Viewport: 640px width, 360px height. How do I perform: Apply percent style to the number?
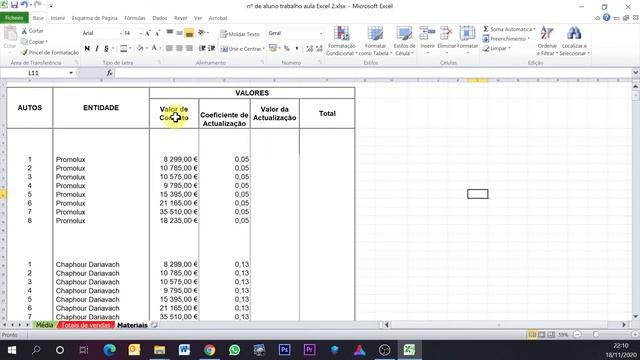(287, 49)
